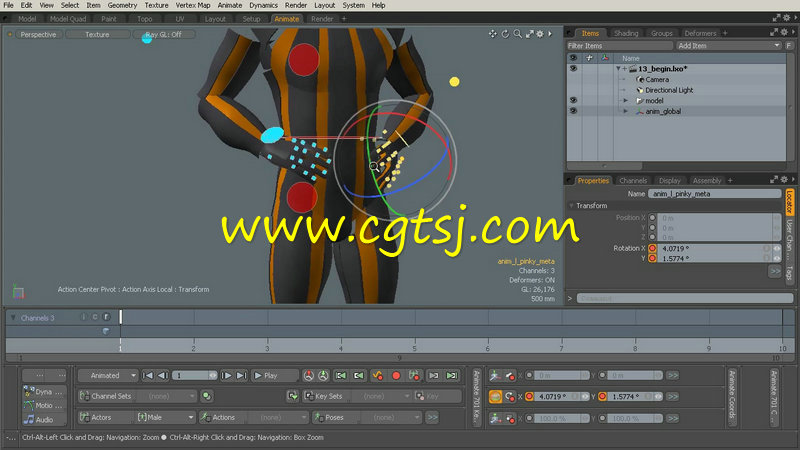This screenshot has width=800, height=450.
Task: Click the viewport zoom magnifier icon
Action: (517, 34)
